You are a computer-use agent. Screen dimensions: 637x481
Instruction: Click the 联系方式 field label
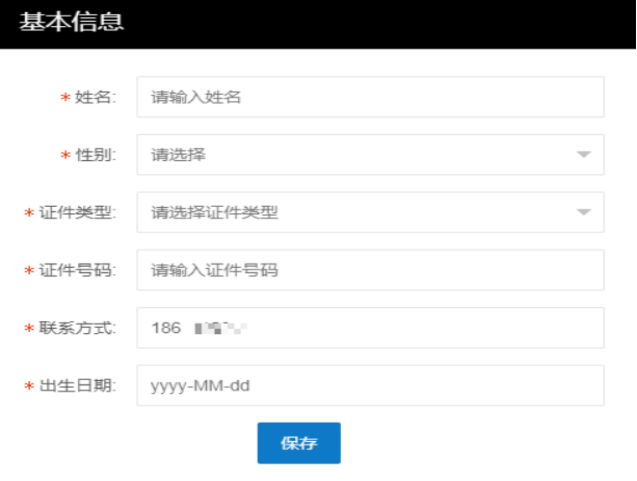(x=78, y=328)
